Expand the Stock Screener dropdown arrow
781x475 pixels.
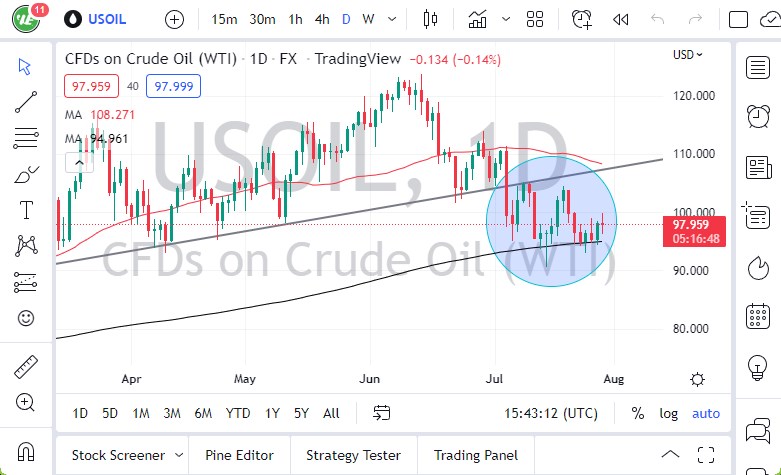pos(177,455)
